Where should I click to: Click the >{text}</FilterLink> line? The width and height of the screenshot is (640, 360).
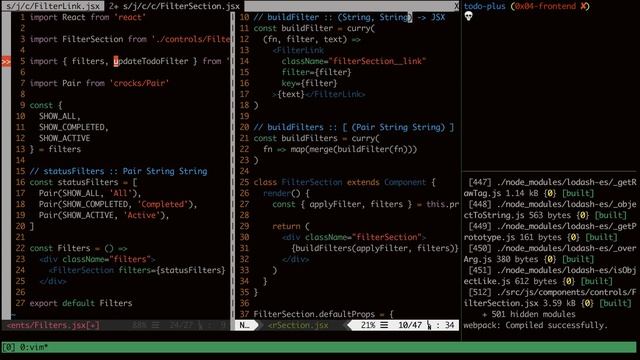(x=319, y=95)
